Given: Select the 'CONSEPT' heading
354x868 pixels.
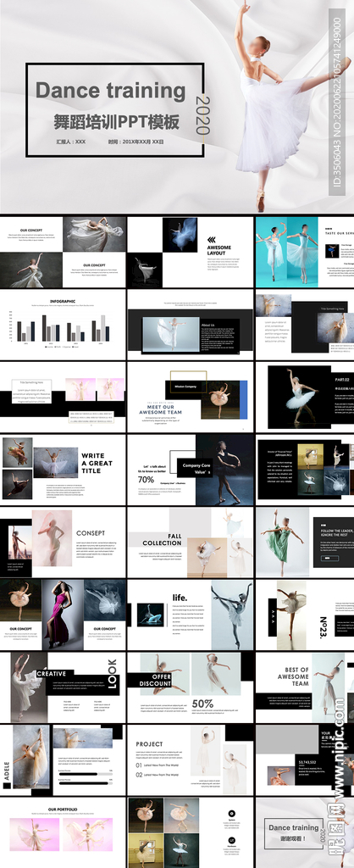Looking at the screenshot, I should click(x=91, y=533).
